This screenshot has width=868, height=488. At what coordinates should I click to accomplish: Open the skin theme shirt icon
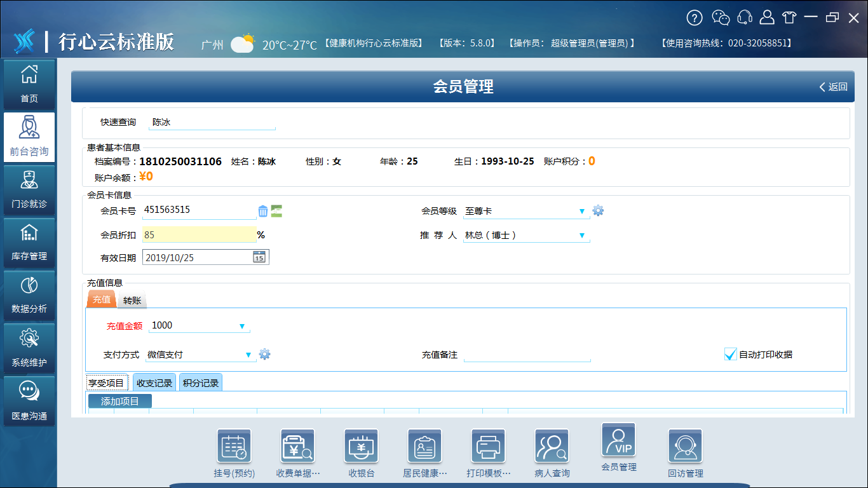[789, 18]
